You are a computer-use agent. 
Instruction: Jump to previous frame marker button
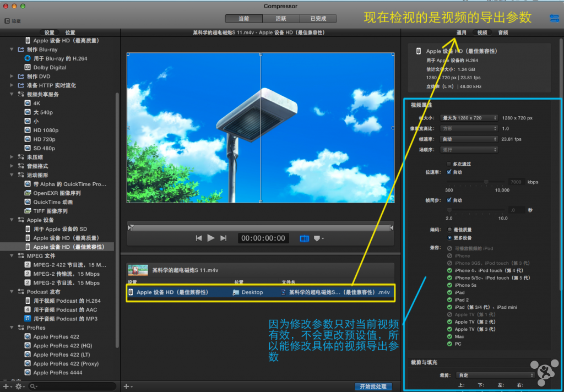199,238
